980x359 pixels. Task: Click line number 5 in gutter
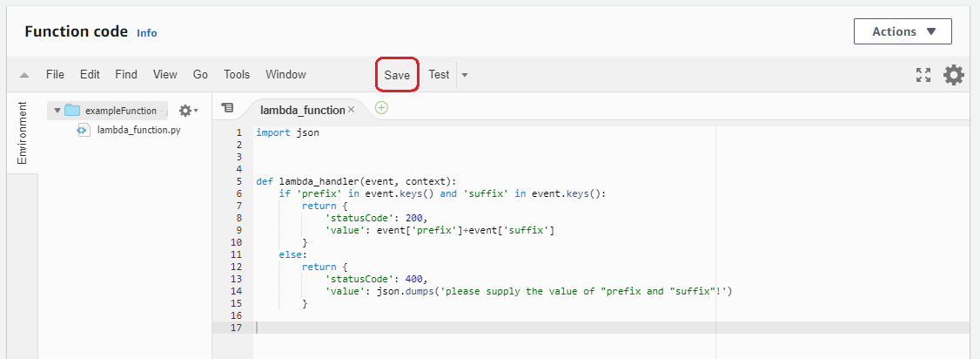(x=238, y=181)
